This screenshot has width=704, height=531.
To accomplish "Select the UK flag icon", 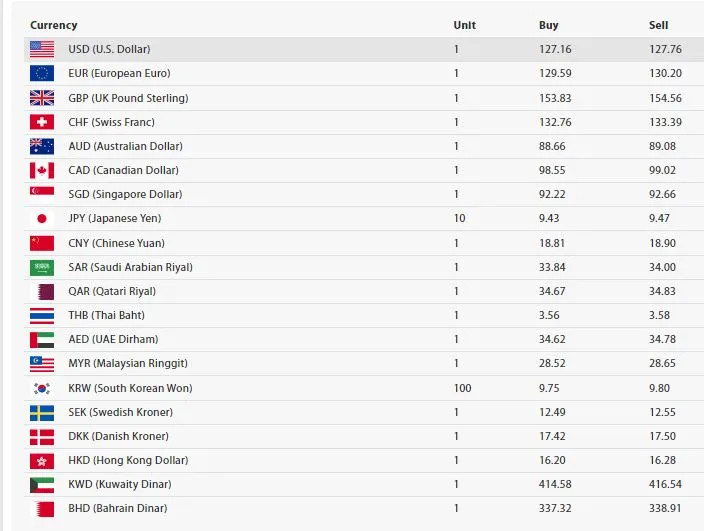I will [x=42, y=98].
